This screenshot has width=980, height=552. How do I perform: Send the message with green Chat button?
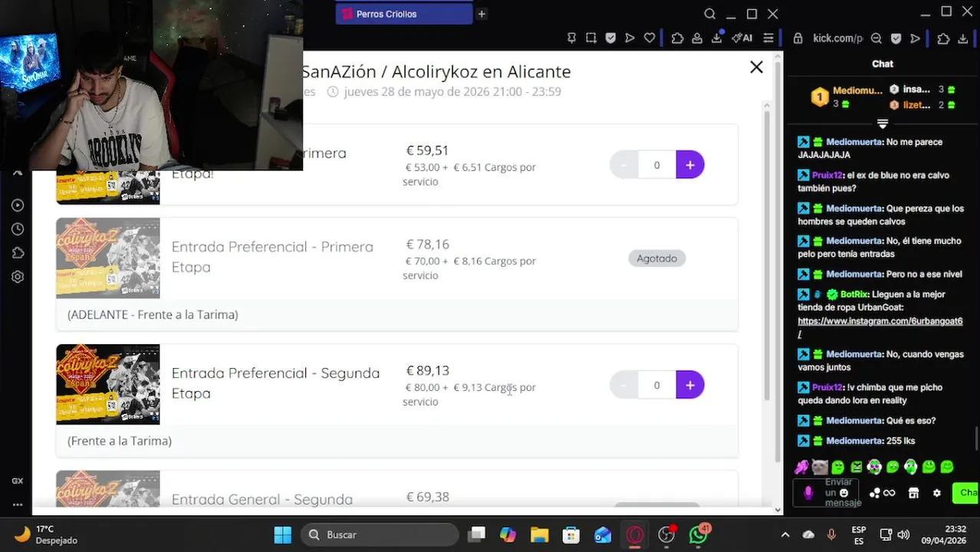(967, 493)
